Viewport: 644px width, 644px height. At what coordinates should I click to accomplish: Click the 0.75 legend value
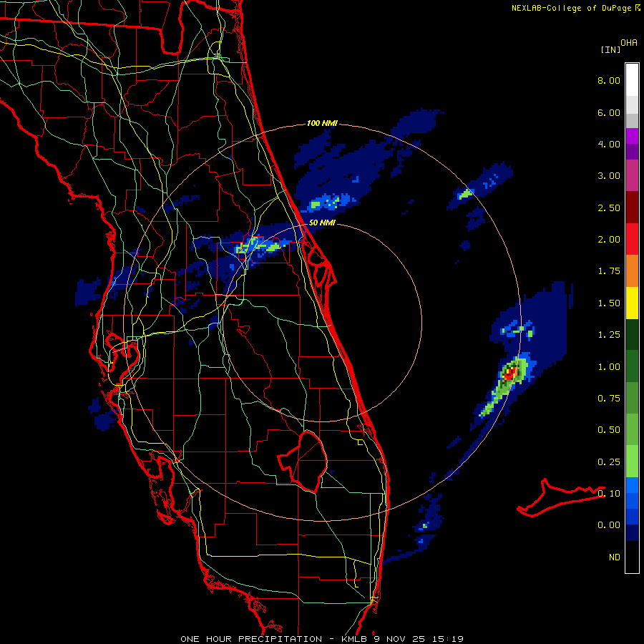pyautogui.click(x=609, y=399)
